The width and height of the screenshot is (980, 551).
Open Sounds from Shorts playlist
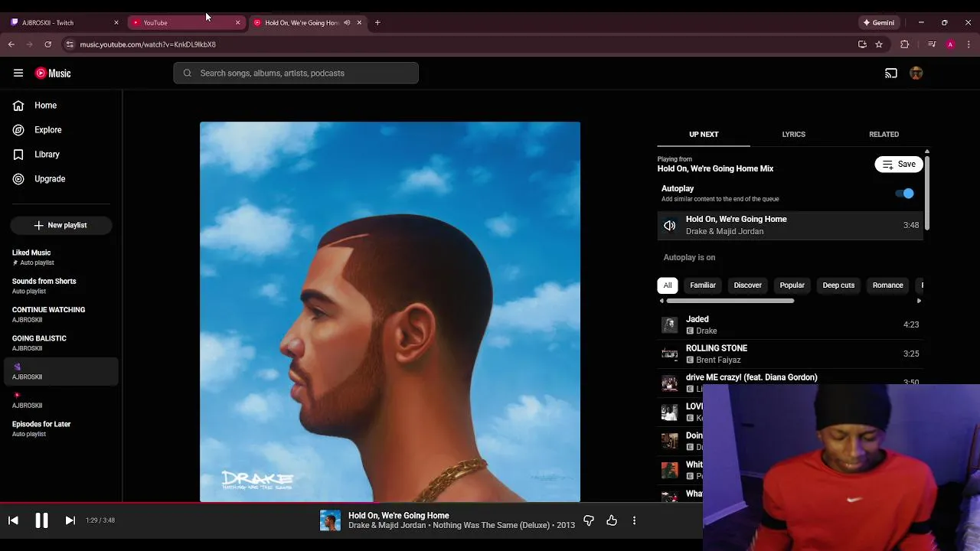(x=61, y=285)
